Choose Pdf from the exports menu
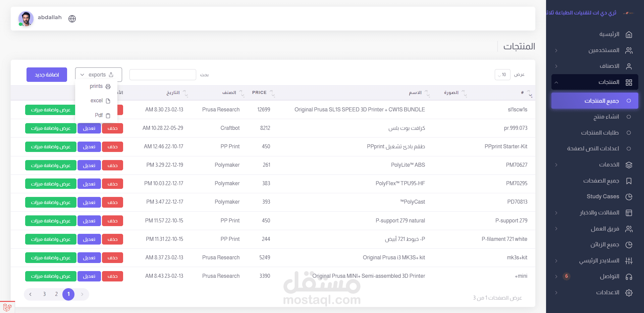 (97, 115)
